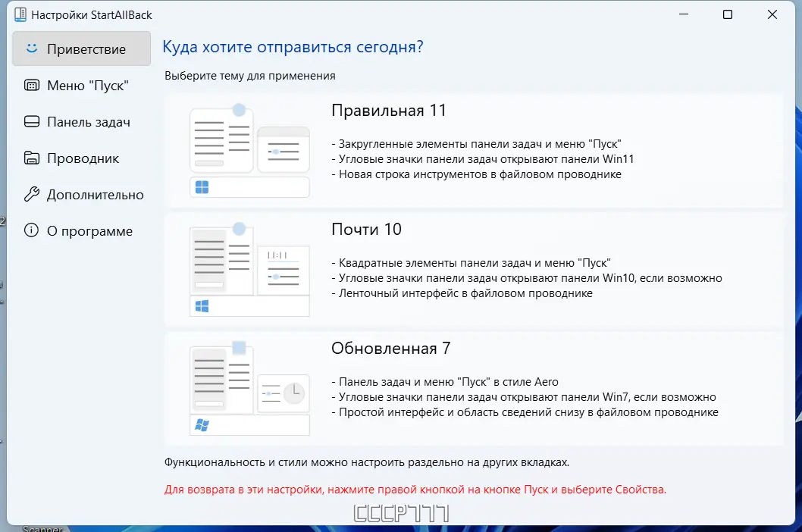The height and width of the screenshot is (532, 802).
Task: Click the heading Куда хотите отправиться сегодня?
Action: (x=291, y=46)
